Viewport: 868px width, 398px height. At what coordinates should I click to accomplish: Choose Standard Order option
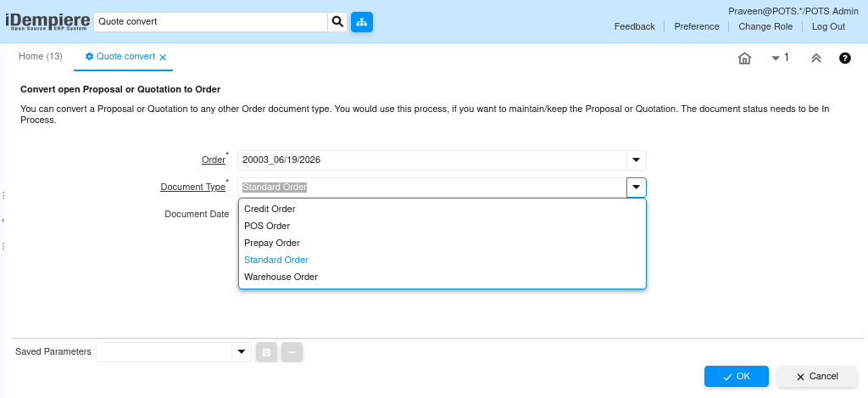(x=442, y=260)
